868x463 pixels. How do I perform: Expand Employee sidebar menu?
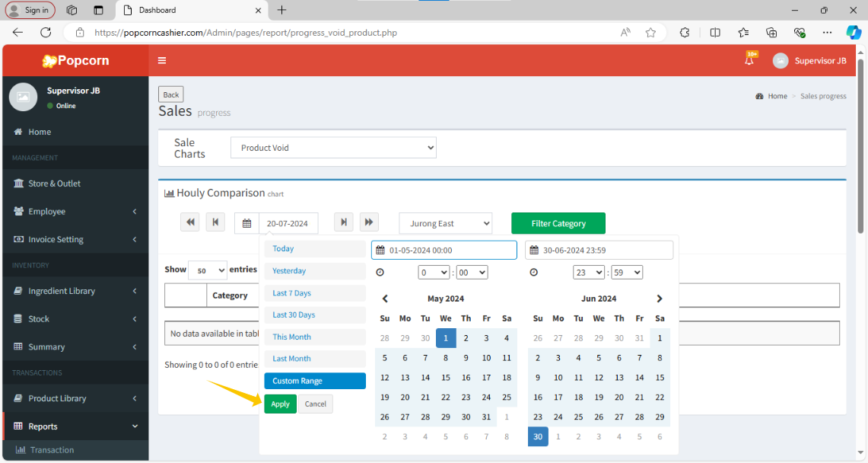pyautogui.click(x=75, y=212)
